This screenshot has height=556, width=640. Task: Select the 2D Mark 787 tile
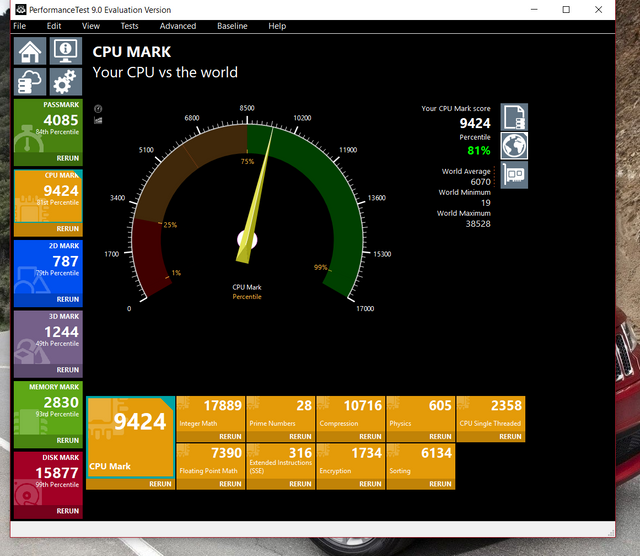tap(48, 267)
